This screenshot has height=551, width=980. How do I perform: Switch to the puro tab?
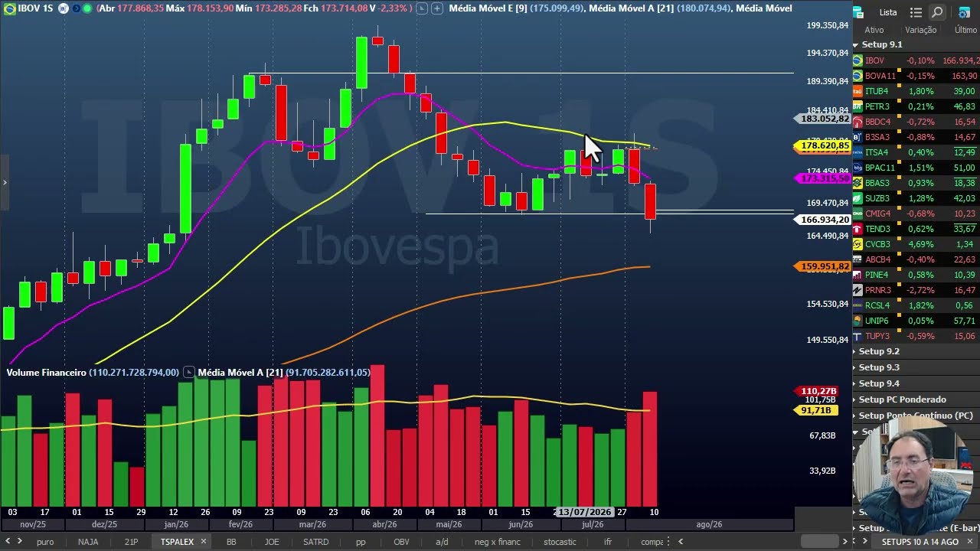45,542
